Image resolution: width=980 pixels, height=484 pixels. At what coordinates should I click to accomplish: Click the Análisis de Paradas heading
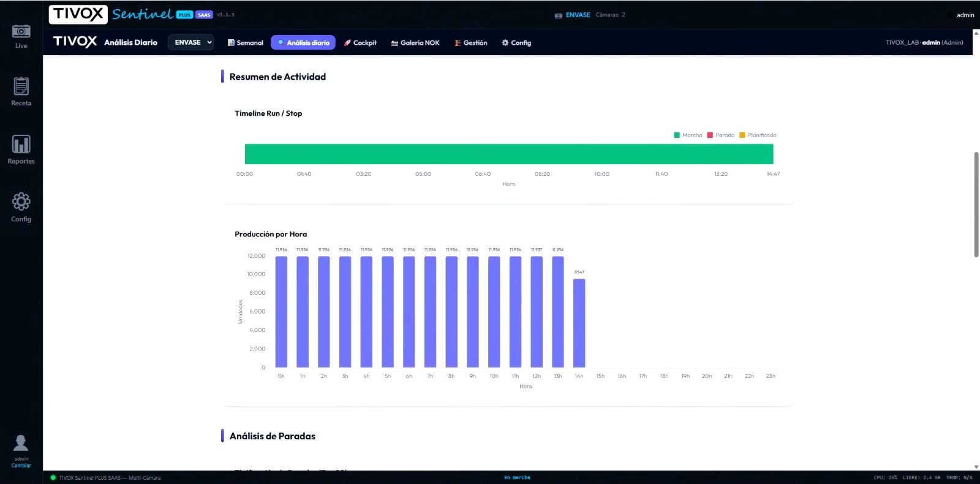coord(273,436)
